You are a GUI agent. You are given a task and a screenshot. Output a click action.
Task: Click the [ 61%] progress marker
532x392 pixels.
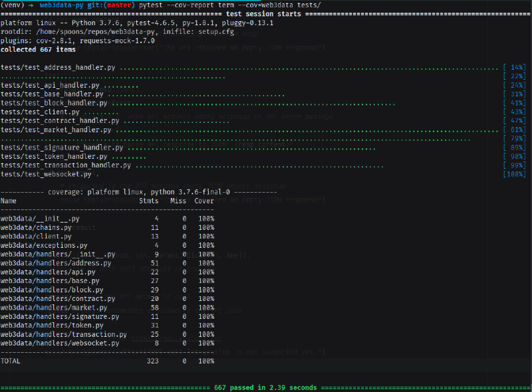click(514, 130)
